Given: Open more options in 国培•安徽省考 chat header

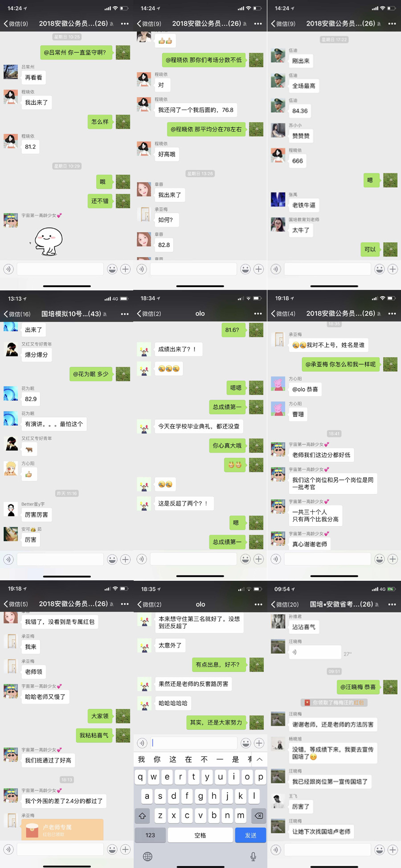Looking at the screenshot, I should point(392,604).
